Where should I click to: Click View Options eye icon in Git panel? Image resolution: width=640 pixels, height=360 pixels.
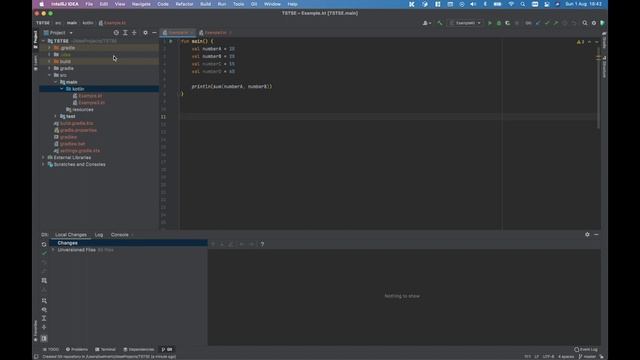tap(44, 310)
